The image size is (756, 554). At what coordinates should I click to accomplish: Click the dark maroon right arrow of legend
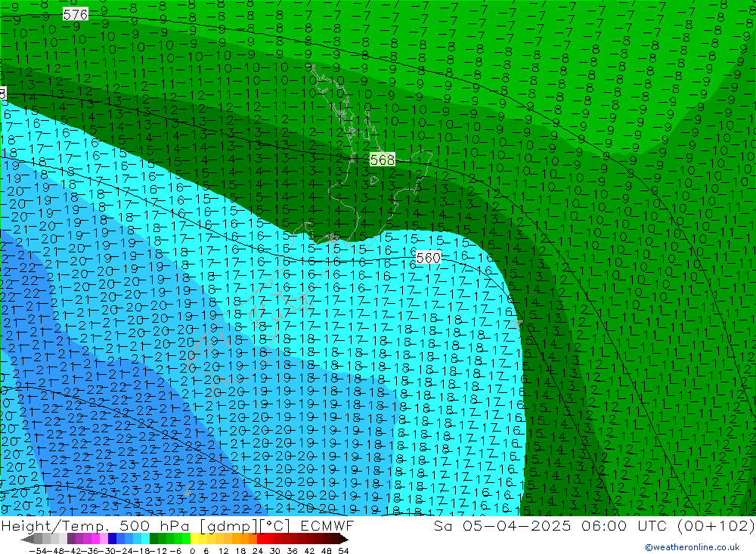[343, 540]
